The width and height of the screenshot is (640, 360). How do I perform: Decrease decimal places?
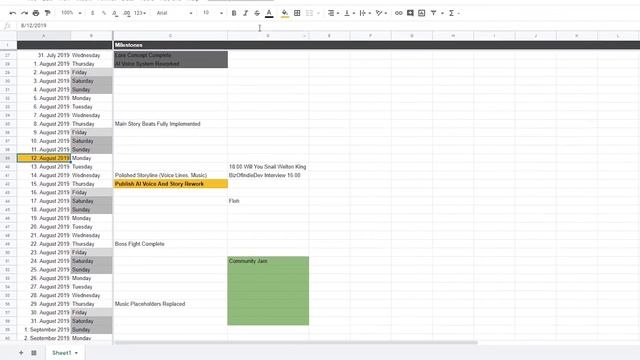115,13
